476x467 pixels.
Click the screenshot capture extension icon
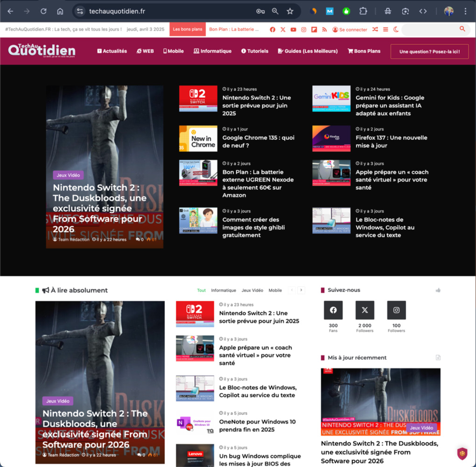(x=405, y=11)
